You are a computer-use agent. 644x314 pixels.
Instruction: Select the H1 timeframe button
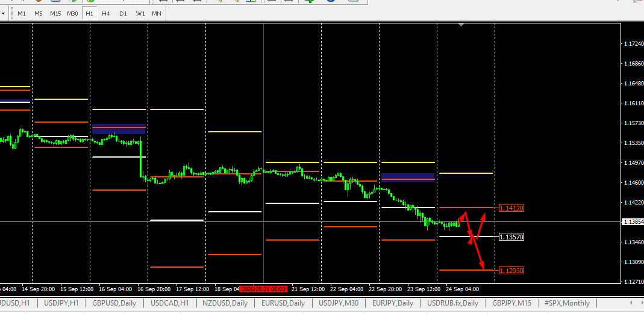tap(89, 13)
